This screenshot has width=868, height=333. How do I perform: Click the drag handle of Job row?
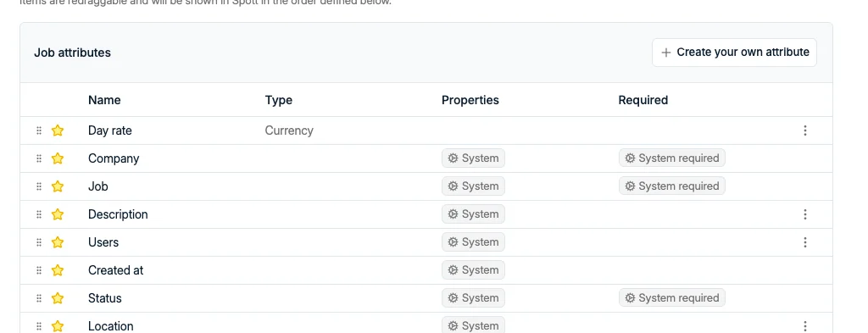(x=39, y=186)
